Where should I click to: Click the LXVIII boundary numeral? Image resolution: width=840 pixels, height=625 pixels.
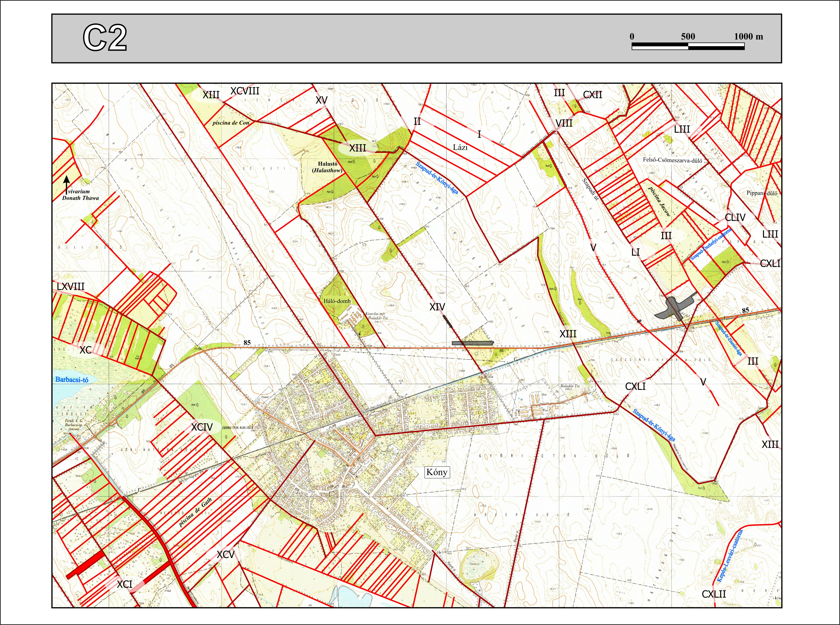point(71,287)
